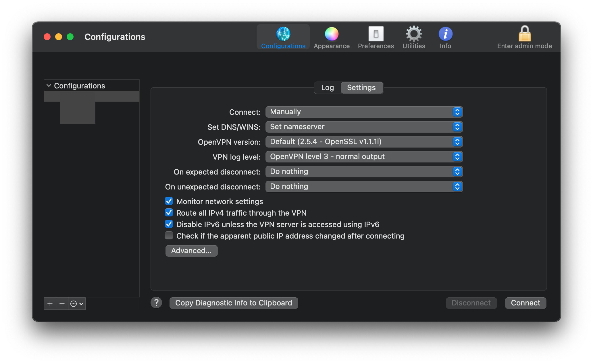Switch to the Log tab
This screenshot has width=593, height=364.
tap(327, 88)
